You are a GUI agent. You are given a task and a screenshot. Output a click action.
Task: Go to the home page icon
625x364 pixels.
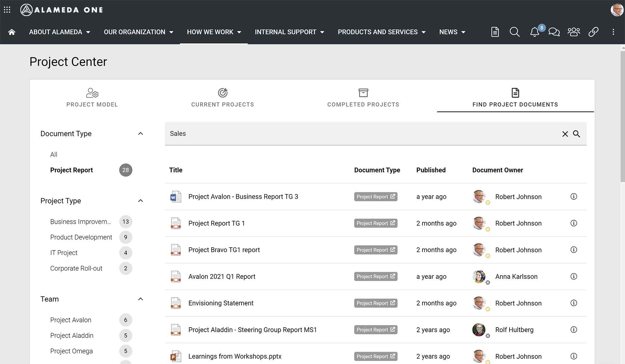pyautogui.click(x=12, y=32)
